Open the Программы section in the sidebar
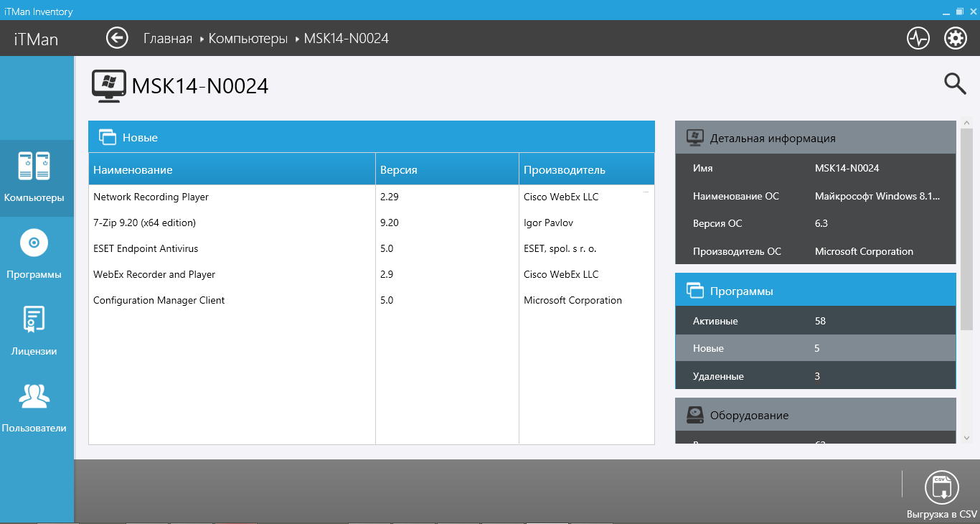Screen dimensions: 980x524 click(34, 253)
